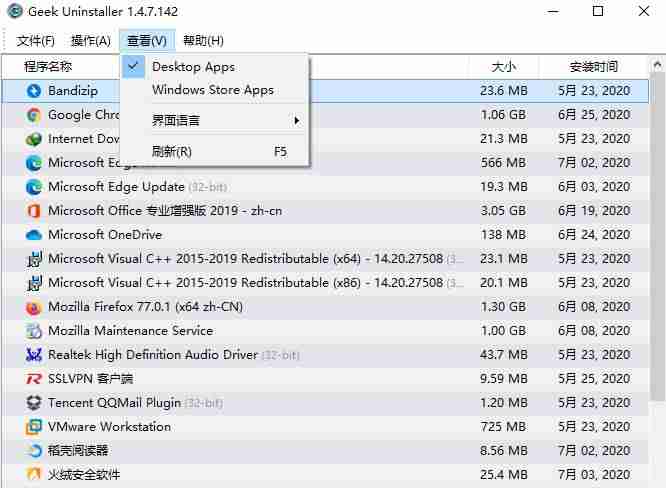This screenshot has width=666, height=488.
Task: Click the 725 MB size cell
Action: tap(503, 427)
